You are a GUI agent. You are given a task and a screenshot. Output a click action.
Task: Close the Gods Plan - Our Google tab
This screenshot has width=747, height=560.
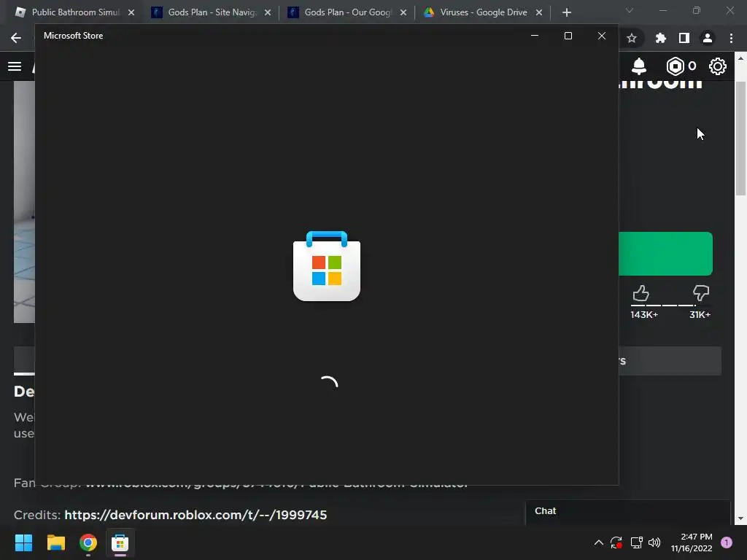tap(403, 12)
